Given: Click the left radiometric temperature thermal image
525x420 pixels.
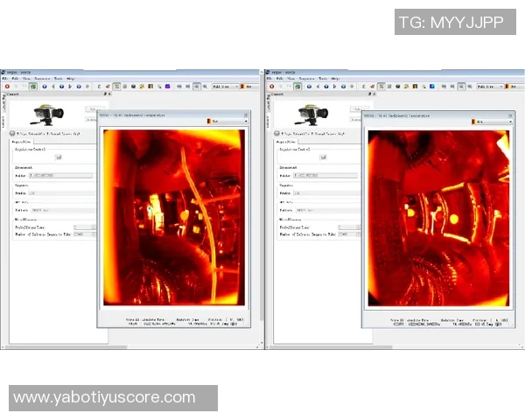Looking at the screenshot, I should coord(173,217).
